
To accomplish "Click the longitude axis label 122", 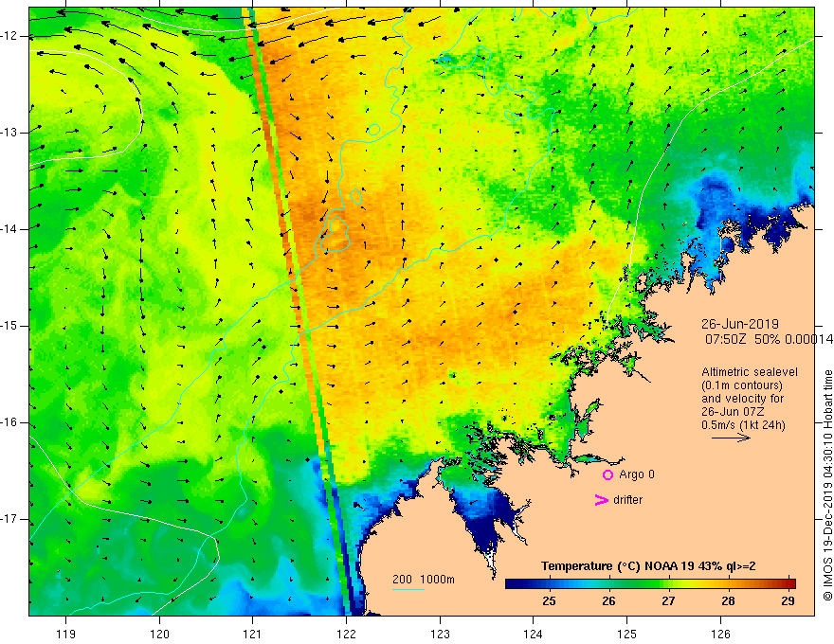I will pyautogui.click(x=346, y=634).
